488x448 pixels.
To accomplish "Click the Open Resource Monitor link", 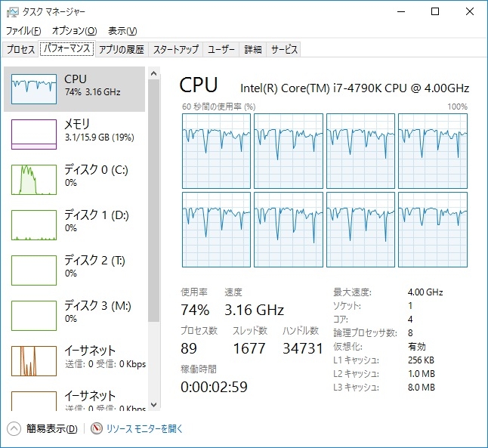I will pos(144,428).
